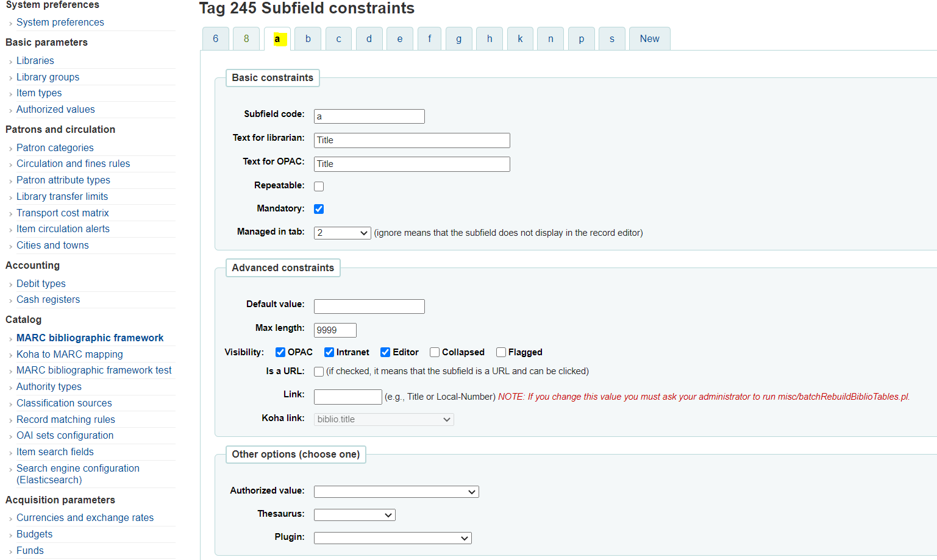Open the New subfield tab
This screenshot has height=560, width=937.
[649, 38]
